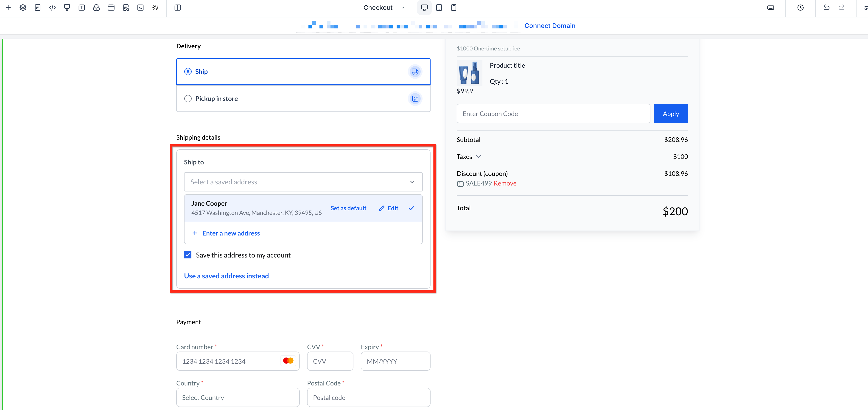Open version history clock icon
The image size is (868, 410).
(801, 7)
